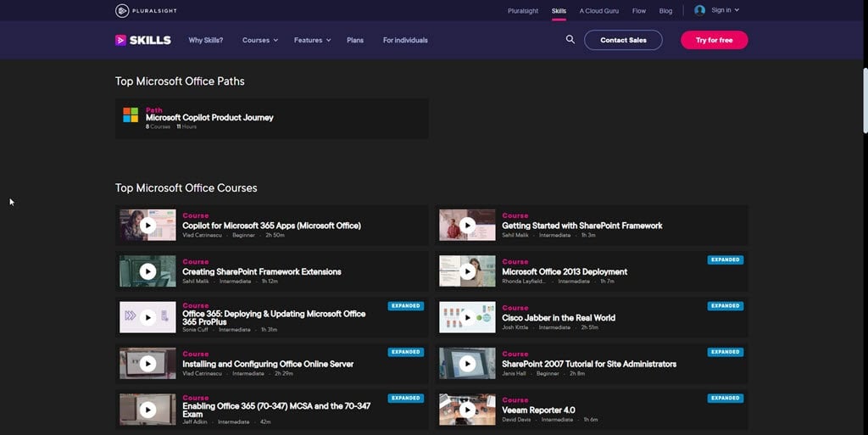
Task: Click the Microsoft logo on Copilot path
Action: coord(131,115)
